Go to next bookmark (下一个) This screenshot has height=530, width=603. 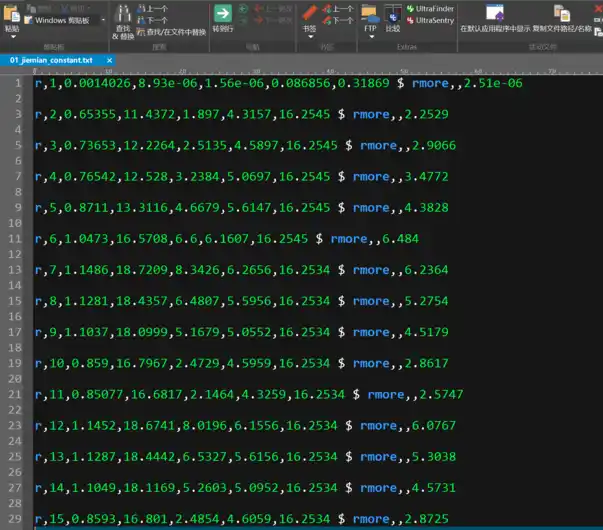(338, 20)
